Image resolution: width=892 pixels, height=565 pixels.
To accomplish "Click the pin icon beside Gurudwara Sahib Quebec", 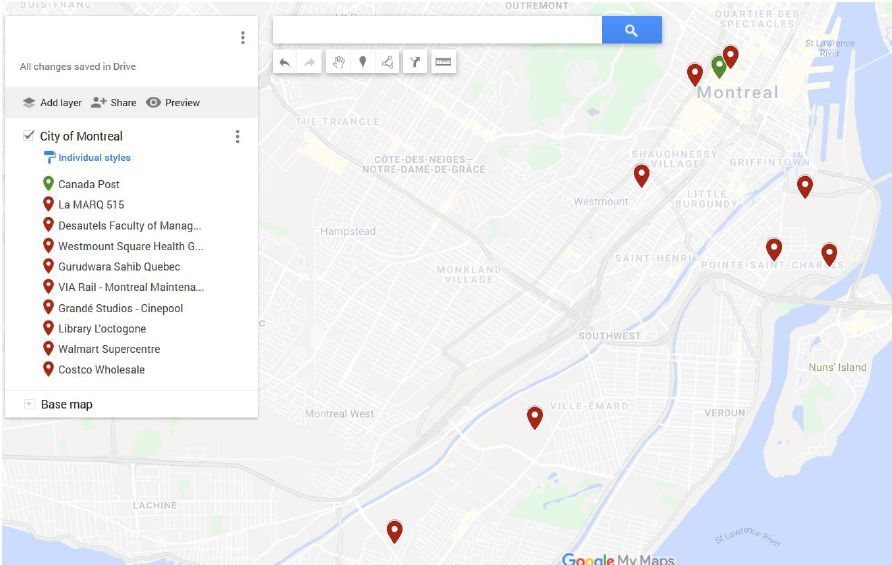I will pos(48,266).
